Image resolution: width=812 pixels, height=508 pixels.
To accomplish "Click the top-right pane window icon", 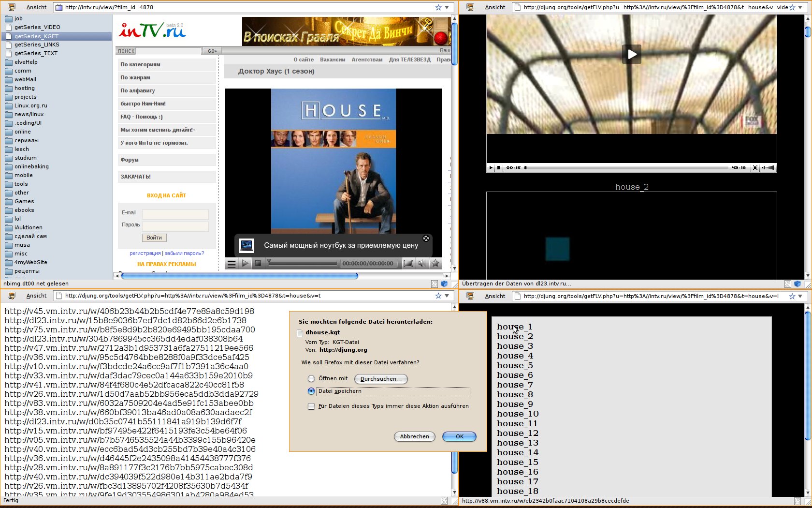I will (470, 7).
